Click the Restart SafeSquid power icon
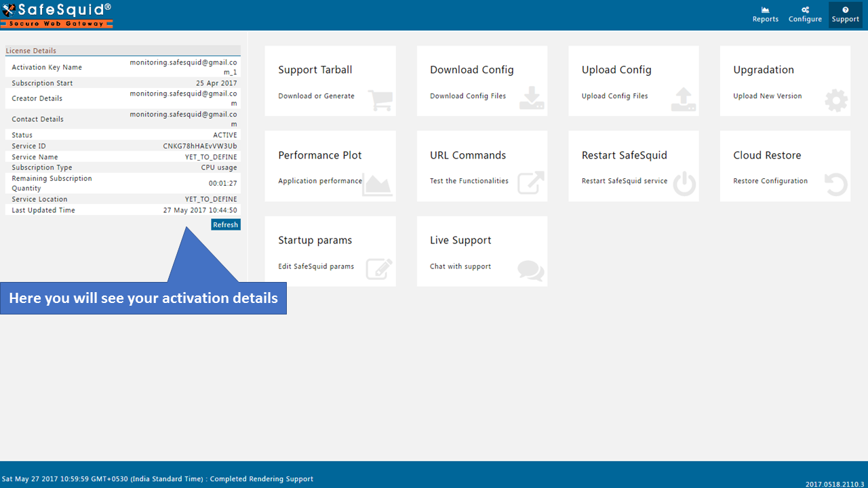This screenshot has height=488, width=868. pos(684,184)
